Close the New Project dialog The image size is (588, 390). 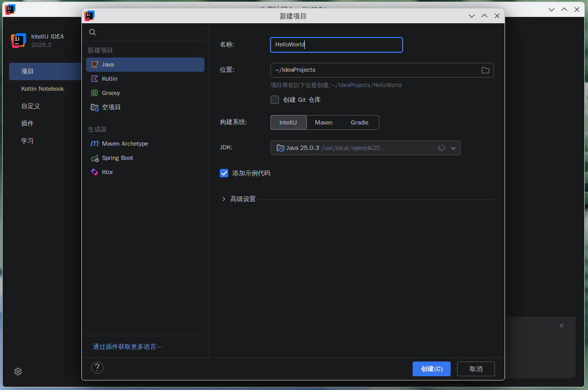[497, 16]
